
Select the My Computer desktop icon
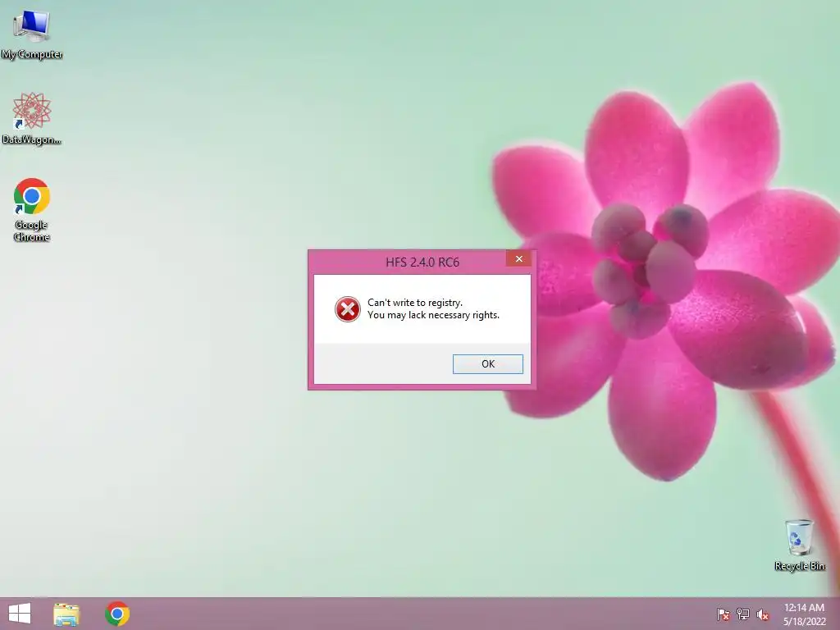click(32, 34)
